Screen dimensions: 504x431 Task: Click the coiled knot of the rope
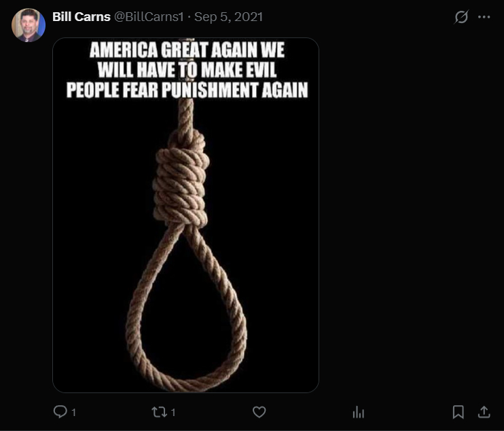[x=181, y=180]
